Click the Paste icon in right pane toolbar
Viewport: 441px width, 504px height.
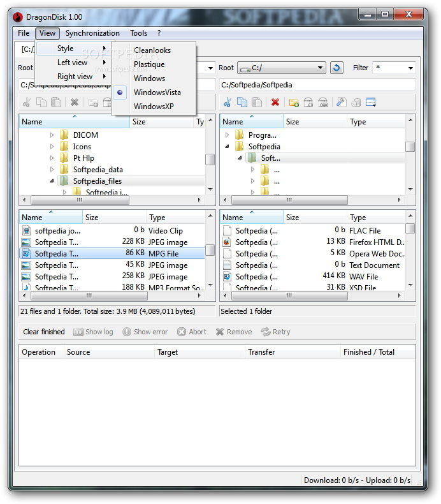point(257,102)
